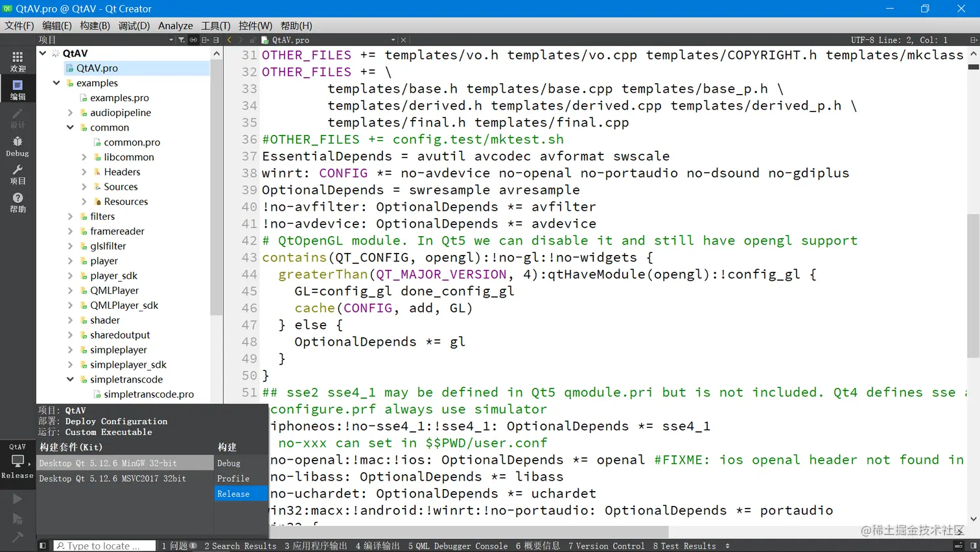Expand the Resources node
Viewport: 980px width, 552px height.
click(x=84, y=202)
